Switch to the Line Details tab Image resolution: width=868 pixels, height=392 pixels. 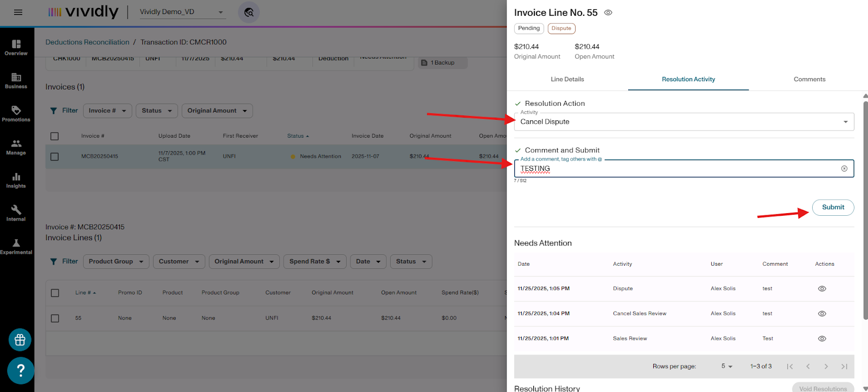[567, 79]
